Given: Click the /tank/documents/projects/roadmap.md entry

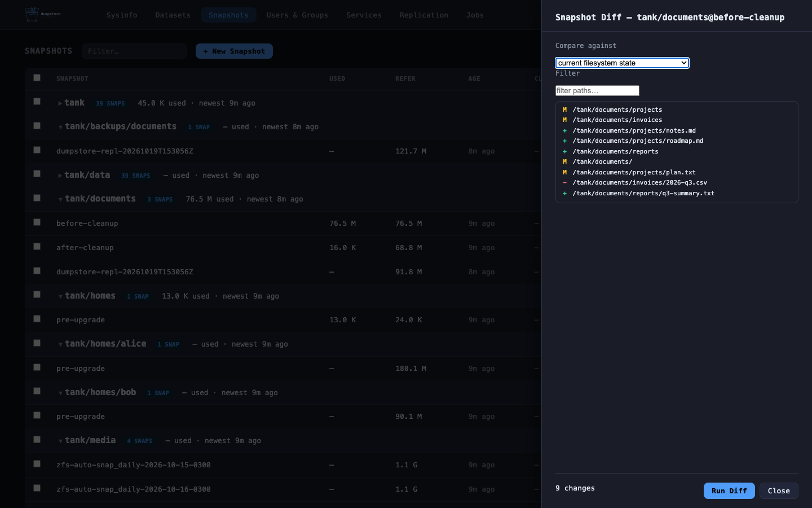Looking at the screenshot, I should pyautogui.click(x=677, y=141).
